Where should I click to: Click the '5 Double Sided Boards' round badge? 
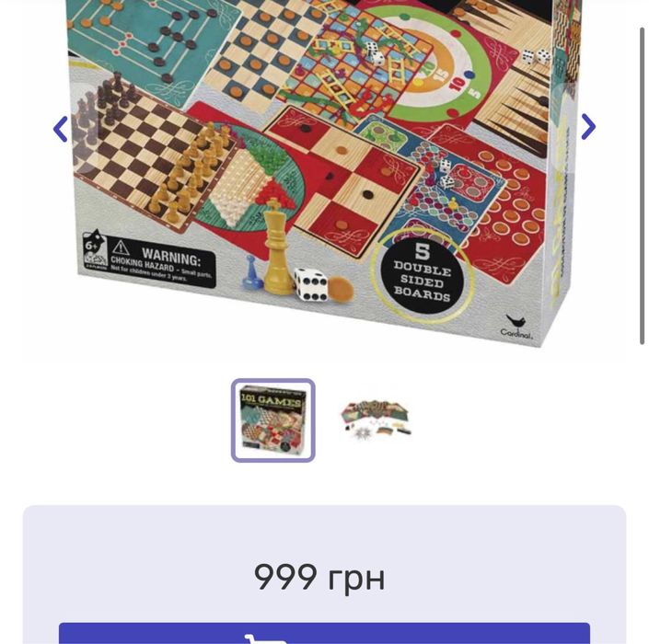[x=422, y=274]
